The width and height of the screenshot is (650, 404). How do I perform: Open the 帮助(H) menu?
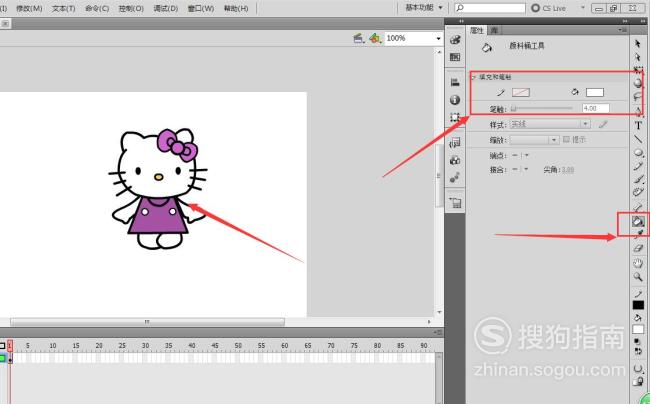tap(236, 8)
